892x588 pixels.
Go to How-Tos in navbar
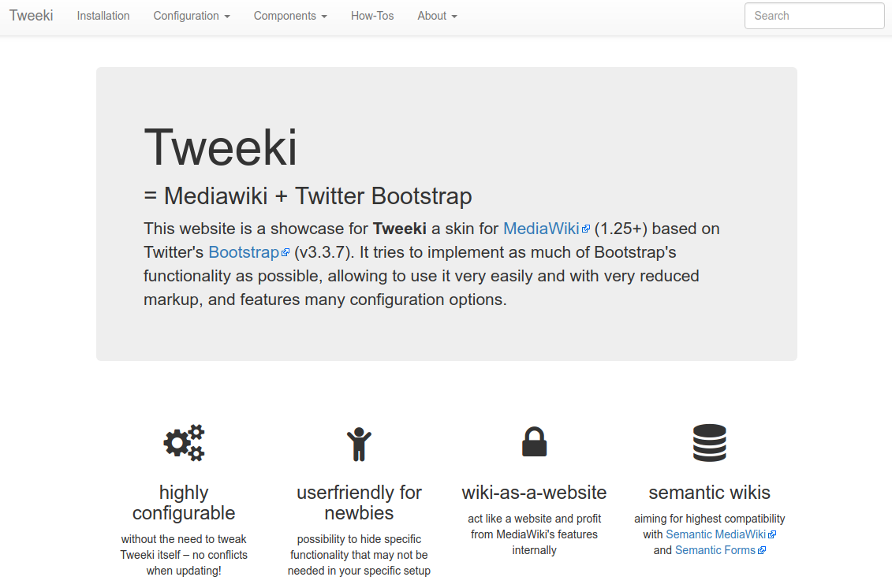(x=372, y=16)
